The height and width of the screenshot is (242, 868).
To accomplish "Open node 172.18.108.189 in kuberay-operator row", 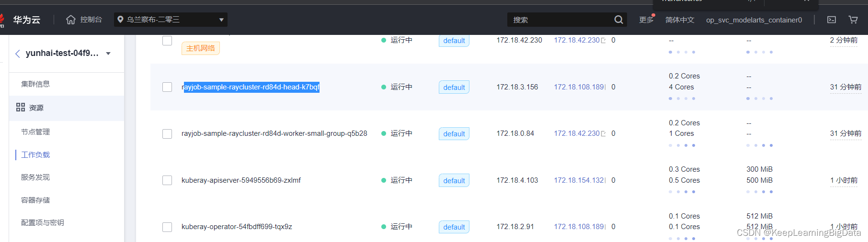I will pyautogui.click(x=579, y=227).
